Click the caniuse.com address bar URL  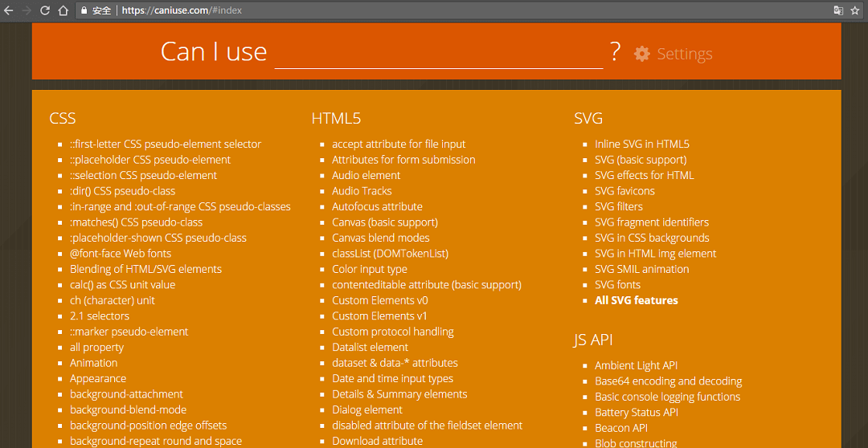[182, 10]
